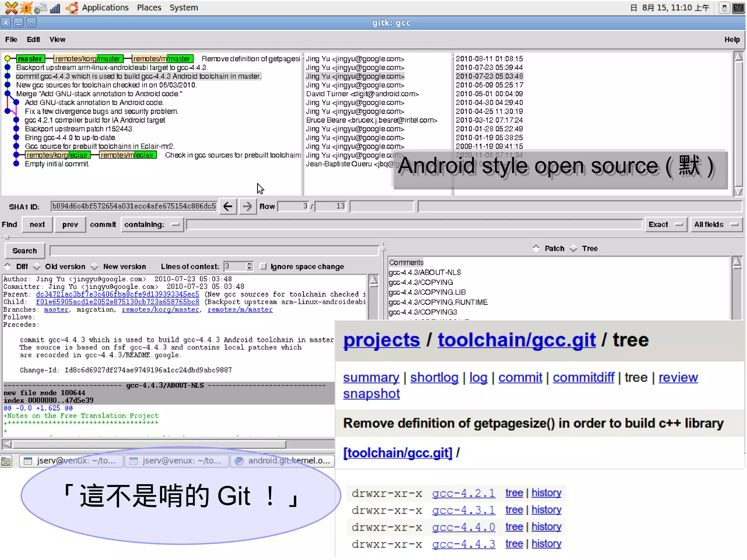Click the toolchain/gcc.git header link

coord(516,340)
